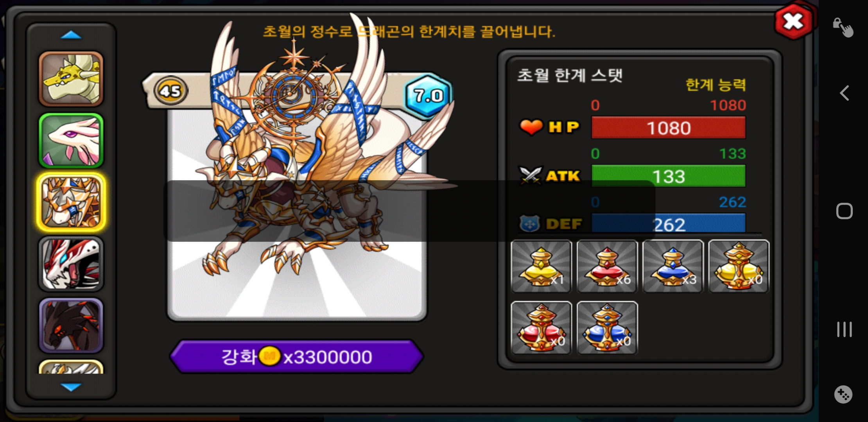
Task: Open the game tools controller icon
Action: coord(843,394)
